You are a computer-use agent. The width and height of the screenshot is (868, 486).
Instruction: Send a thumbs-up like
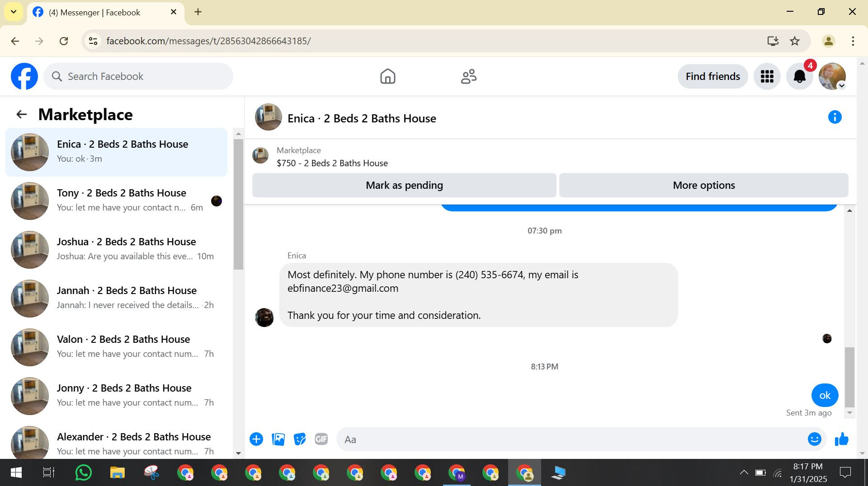tap(841, 439)
